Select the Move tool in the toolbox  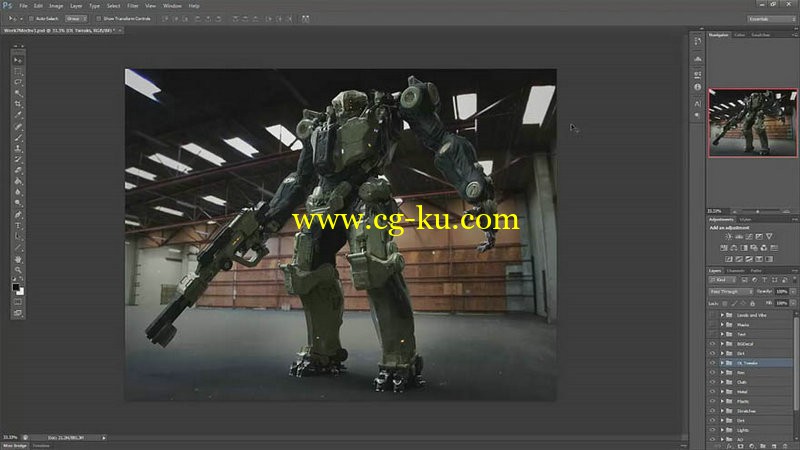coord(18,60)
